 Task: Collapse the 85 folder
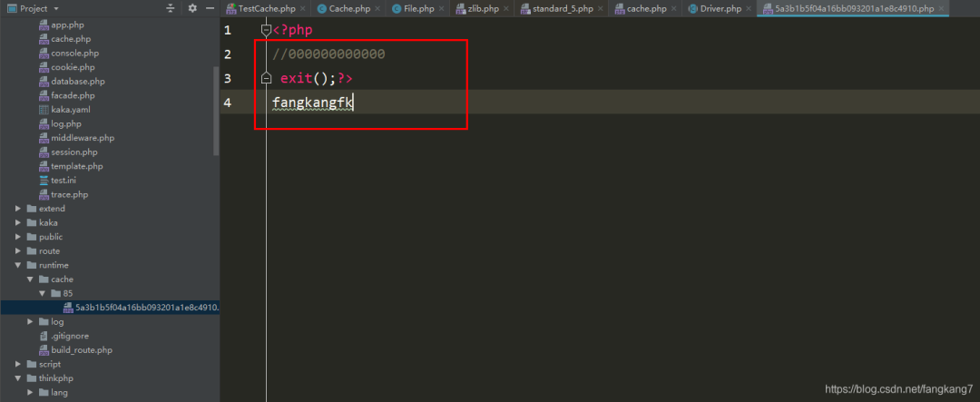point(42,293)
